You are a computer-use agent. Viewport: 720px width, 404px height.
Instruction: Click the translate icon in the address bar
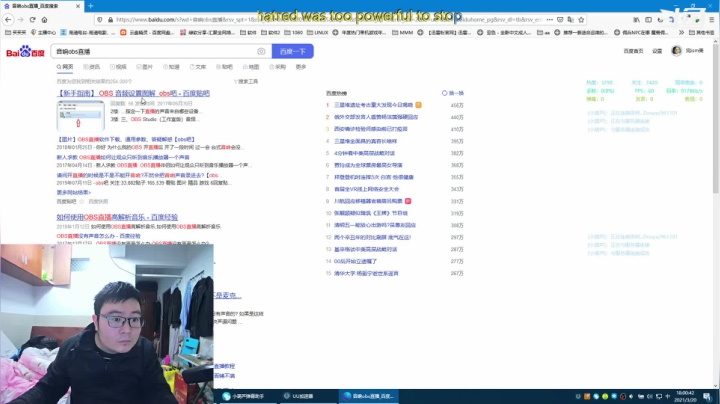570,20
